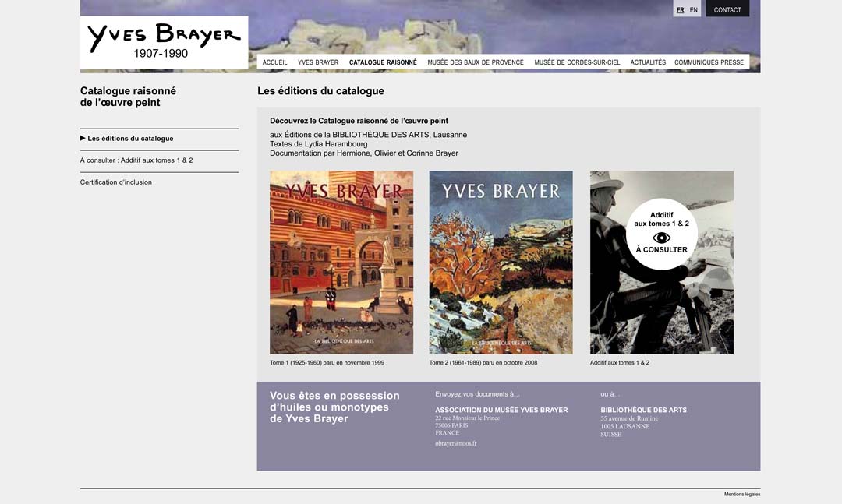Click 22 rue Monsieur le Prince address line
Image resolution: width=842 pixels, height=504 pixels.
click(467, 418)
